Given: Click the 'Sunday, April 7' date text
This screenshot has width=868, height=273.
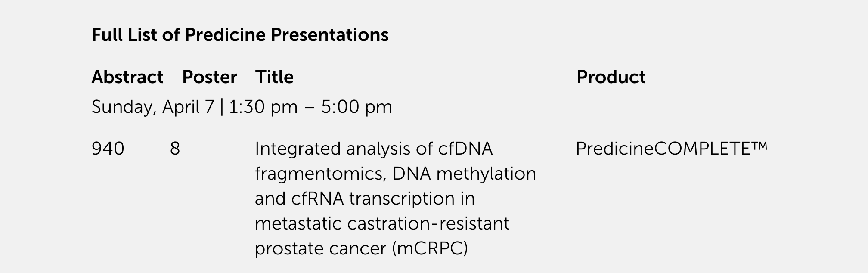Looking at the screenshot, I should pos(153,107).
